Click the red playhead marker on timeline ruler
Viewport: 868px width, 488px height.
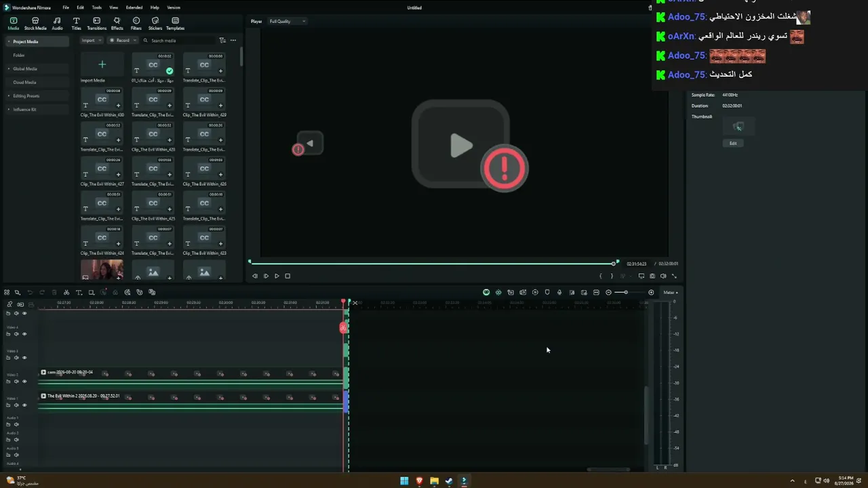click(344, 302)
